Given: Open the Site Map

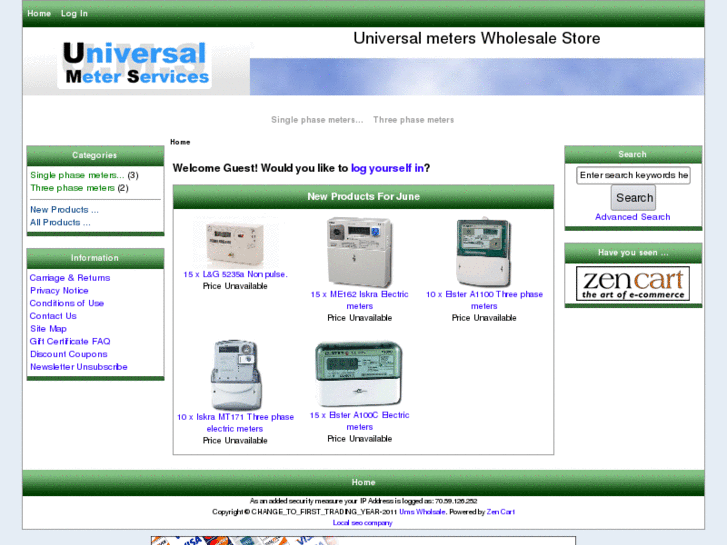Looking at the screenshot, I should pos(48,328).
